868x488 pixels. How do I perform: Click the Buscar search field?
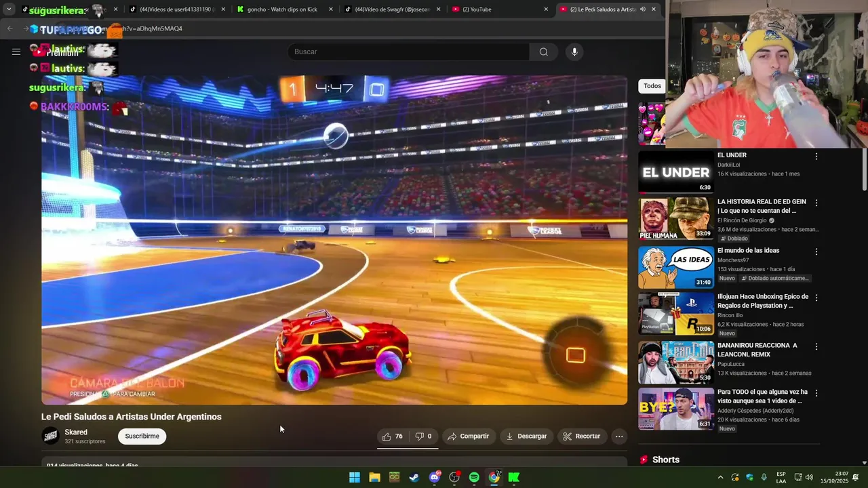click(x=408, y=52)
